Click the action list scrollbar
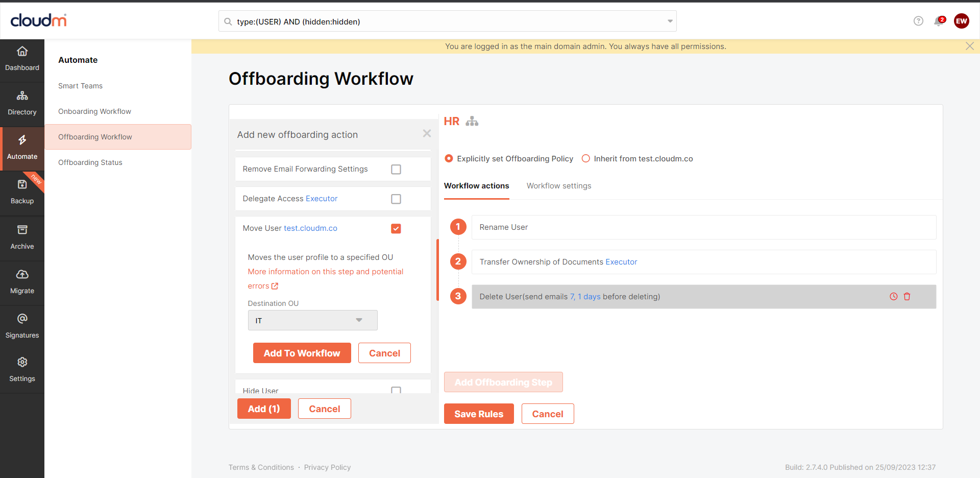 coord(437,270)
